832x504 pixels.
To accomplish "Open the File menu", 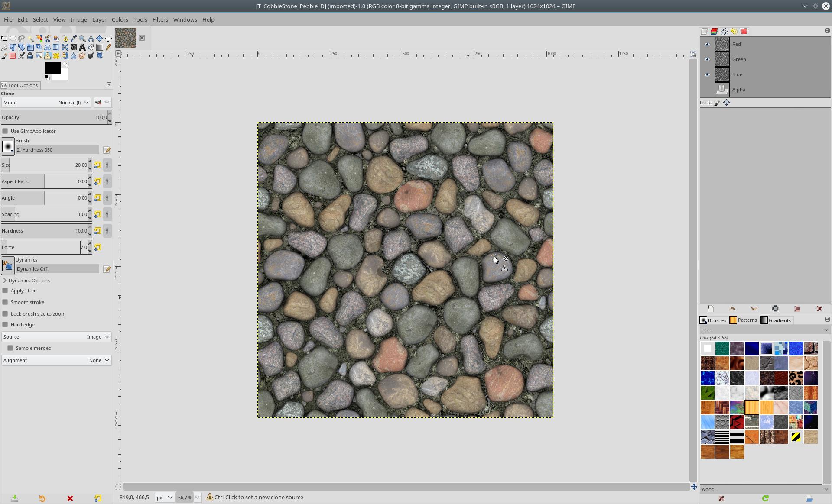I will pos(8,19).
